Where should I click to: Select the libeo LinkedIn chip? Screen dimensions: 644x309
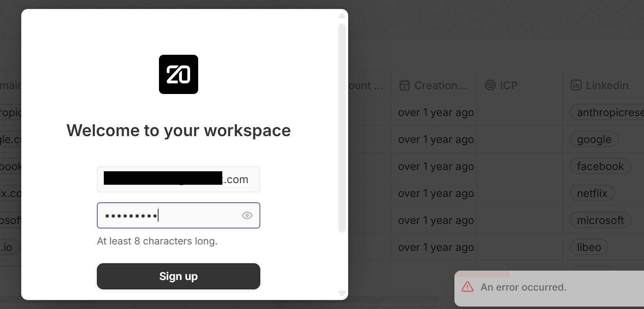click(589, 247)
